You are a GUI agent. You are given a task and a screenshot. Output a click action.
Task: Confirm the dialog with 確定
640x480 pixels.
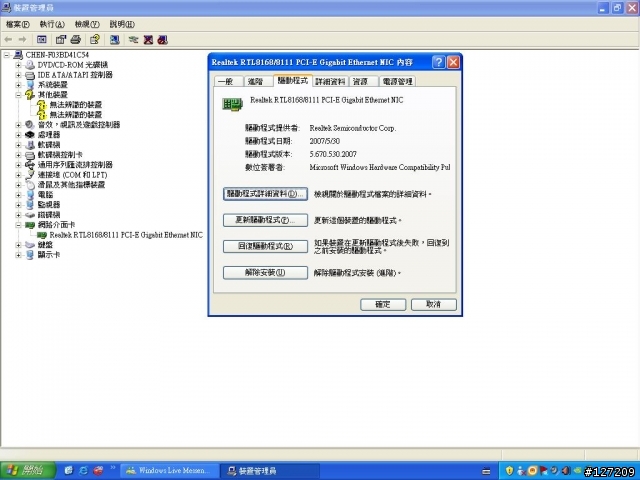383,304
